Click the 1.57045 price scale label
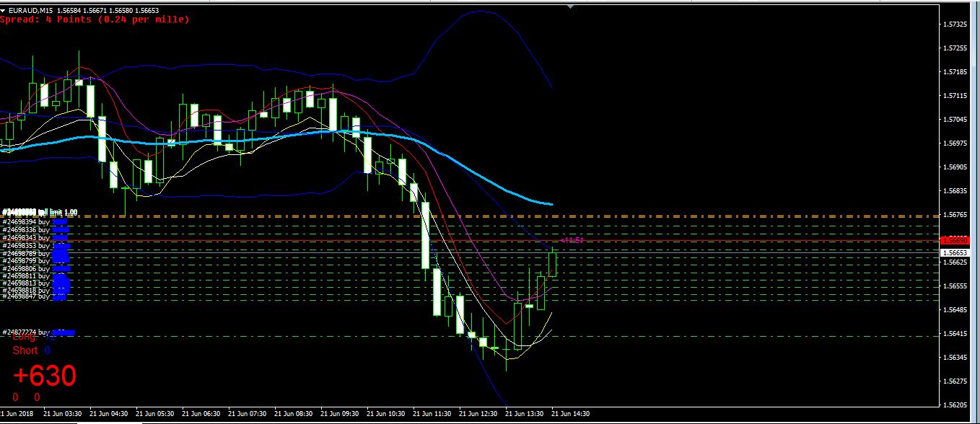The width and height of the screenshot is (980, 424). (x=955, y=120)
